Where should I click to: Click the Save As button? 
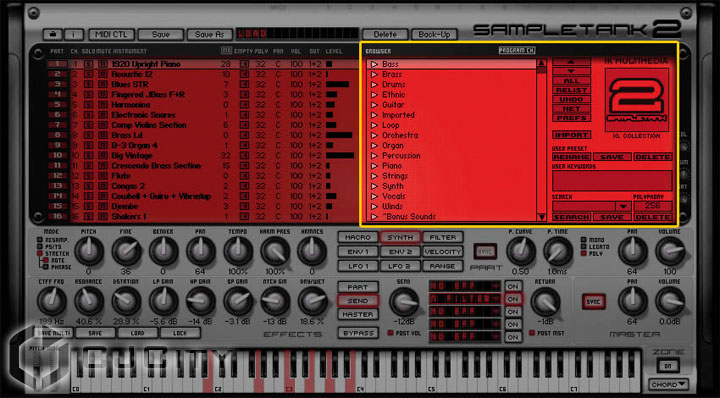(209, 34)
